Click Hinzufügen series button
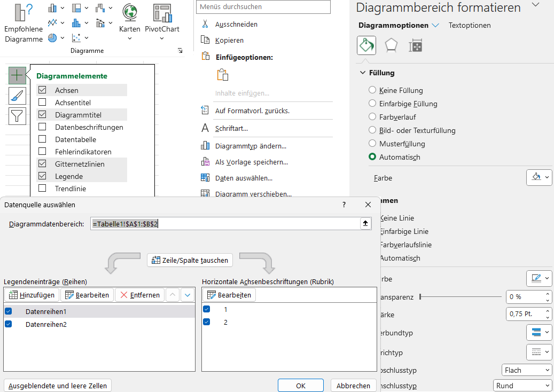This screenshot has height=392, width=554. coord(32,295)
